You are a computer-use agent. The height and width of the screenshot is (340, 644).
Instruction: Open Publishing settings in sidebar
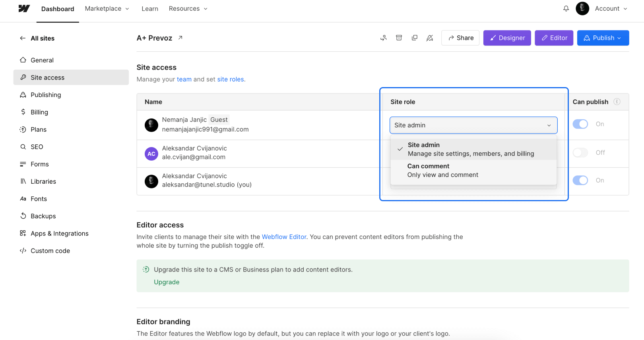point(71,95)
